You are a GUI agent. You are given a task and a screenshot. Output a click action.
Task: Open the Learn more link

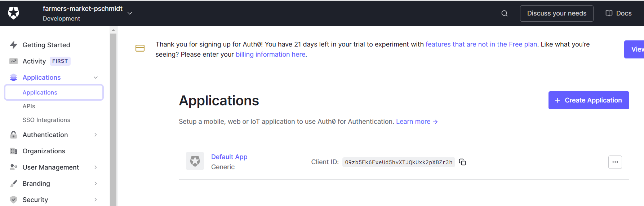click(x=417, y=122)
